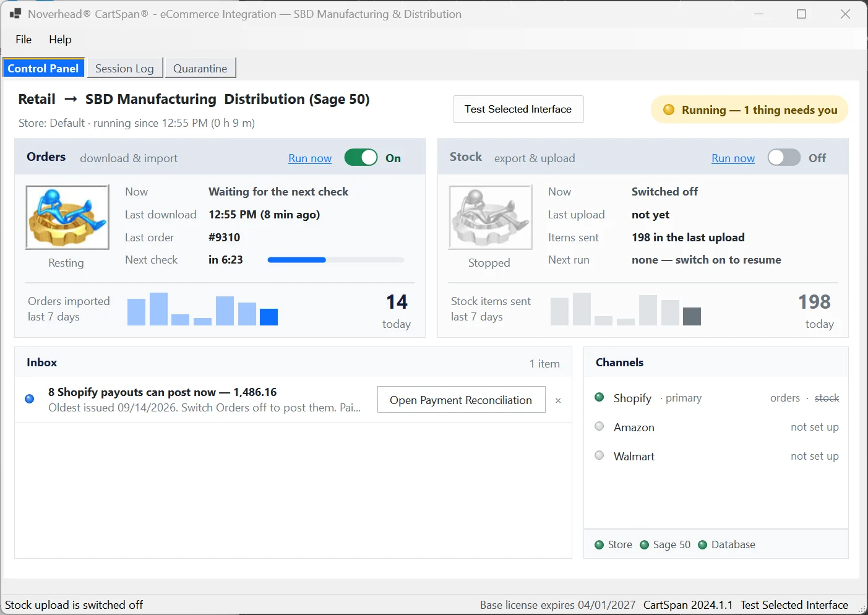Select the Control Panel tab
Screen dimensions: 868x615
pos(43,68)
